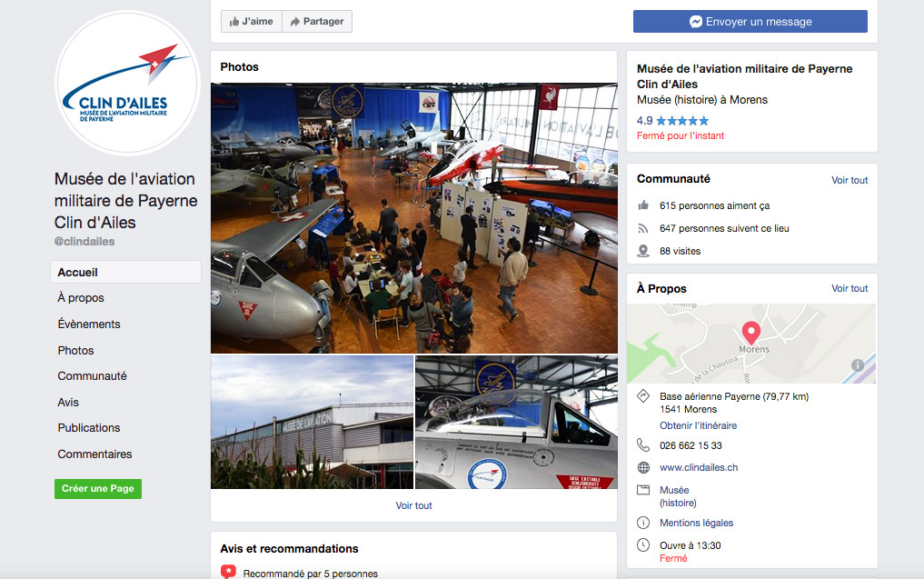Click Voir tout in À Propos panel
Viewport: 924px width, 579px height.
[849, 288]
